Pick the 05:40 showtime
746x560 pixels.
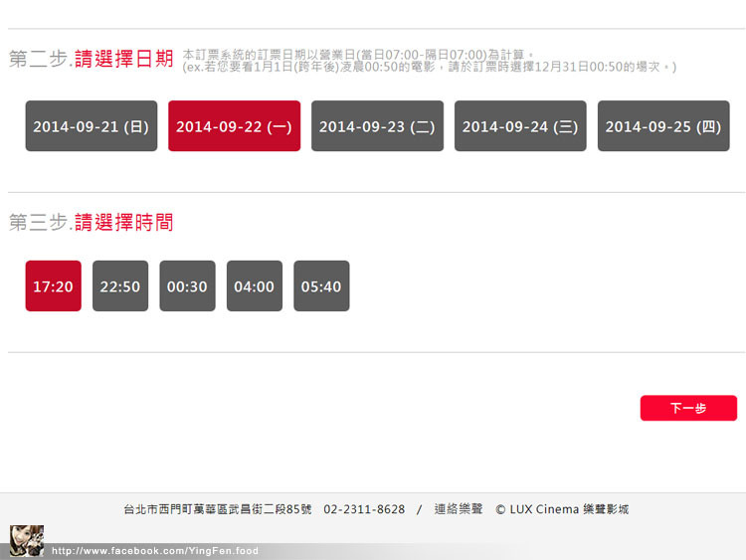pos(321,285)
